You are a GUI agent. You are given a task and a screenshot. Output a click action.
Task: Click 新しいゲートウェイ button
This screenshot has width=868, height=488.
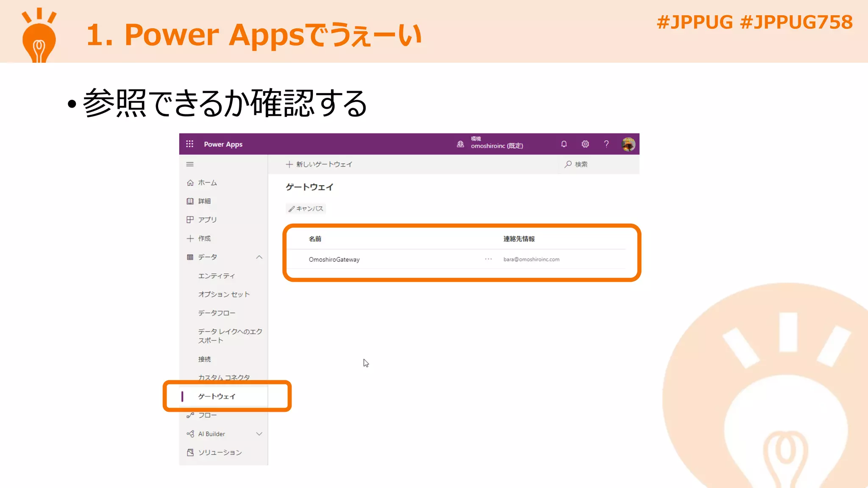(319, 164)
